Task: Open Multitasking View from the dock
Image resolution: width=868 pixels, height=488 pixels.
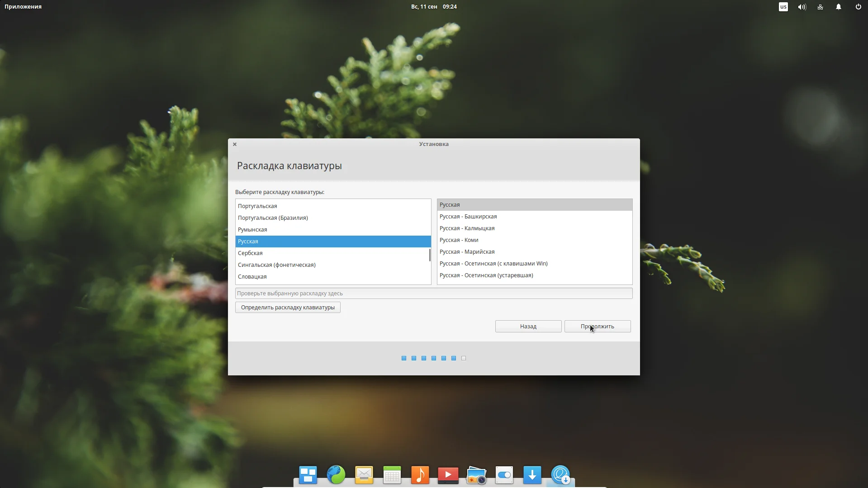Action: 308,475
